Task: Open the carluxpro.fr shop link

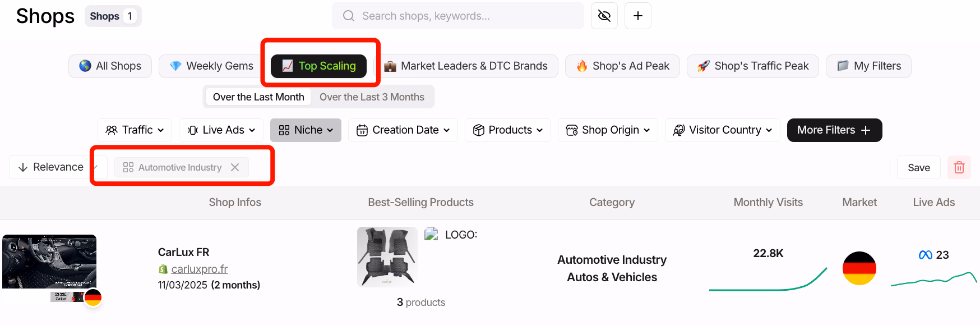Action: [199, 269]
